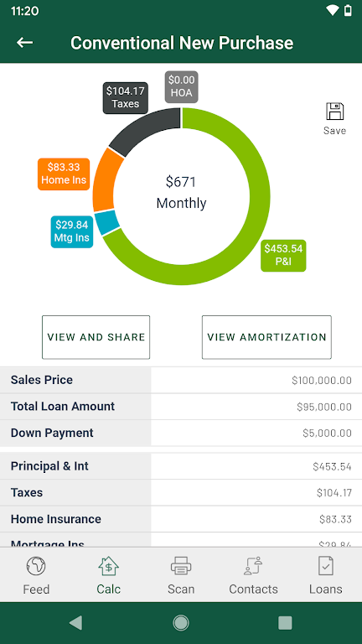Open the Loans document icon
362x644 pixels.
pos(326,566)
